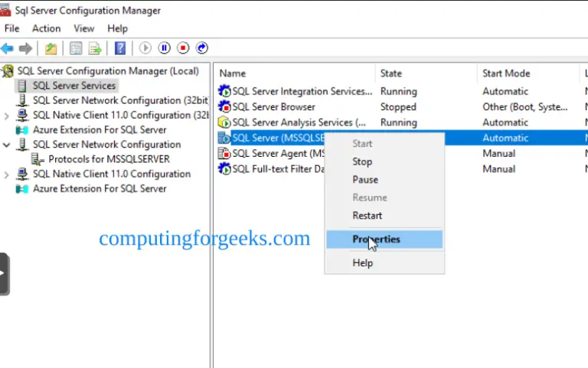Select Protocols for MSSQLSERVER tree item
Screen dimensions: 588x368
(x=109, y=159)
